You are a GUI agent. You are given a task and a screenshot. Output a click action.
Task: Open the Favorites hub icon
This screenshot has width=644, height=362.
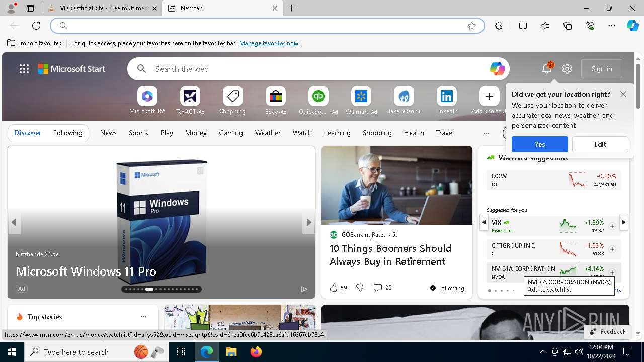[545, 26]
